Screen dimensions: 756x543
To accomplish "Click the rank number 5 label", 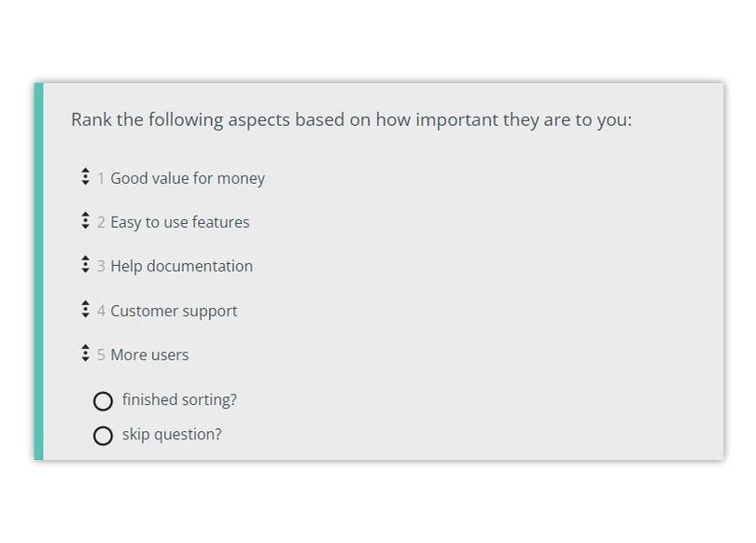I will pyautogui.click(x=100, y=354).
